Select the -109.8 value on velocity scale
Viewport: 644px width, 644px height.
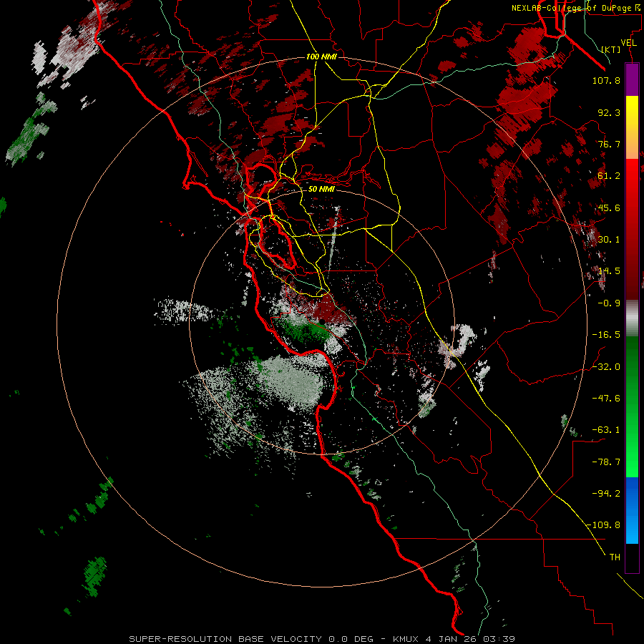point(603,525)
